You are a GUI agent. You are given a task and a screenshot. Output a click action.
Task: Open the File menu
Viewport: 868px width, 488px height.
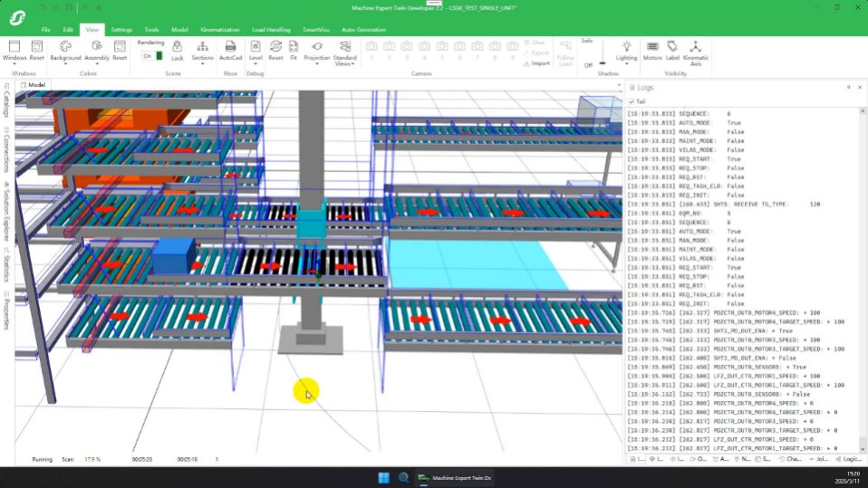46,30
